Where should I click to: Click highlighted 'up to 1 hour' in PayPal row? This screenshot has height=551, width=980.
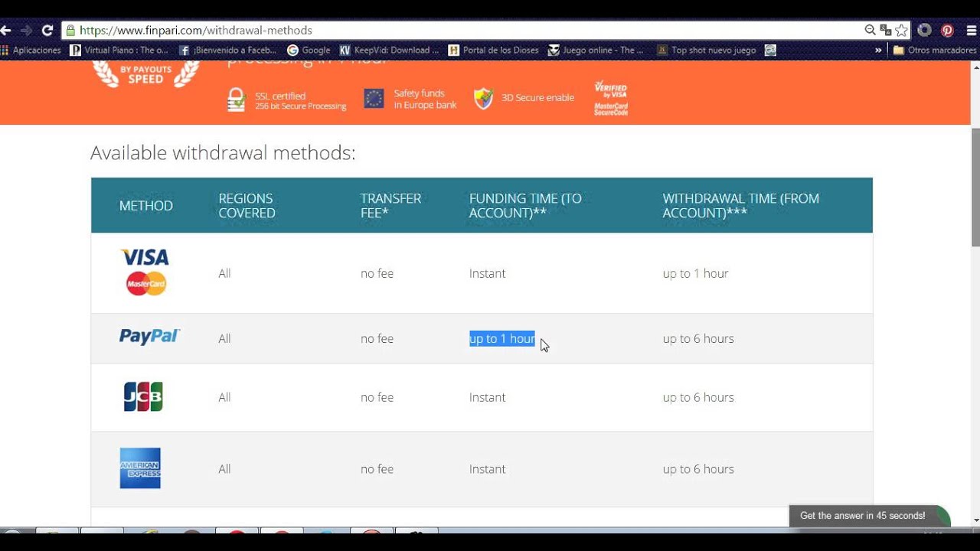pyautogui.click(x=502, y=338)
